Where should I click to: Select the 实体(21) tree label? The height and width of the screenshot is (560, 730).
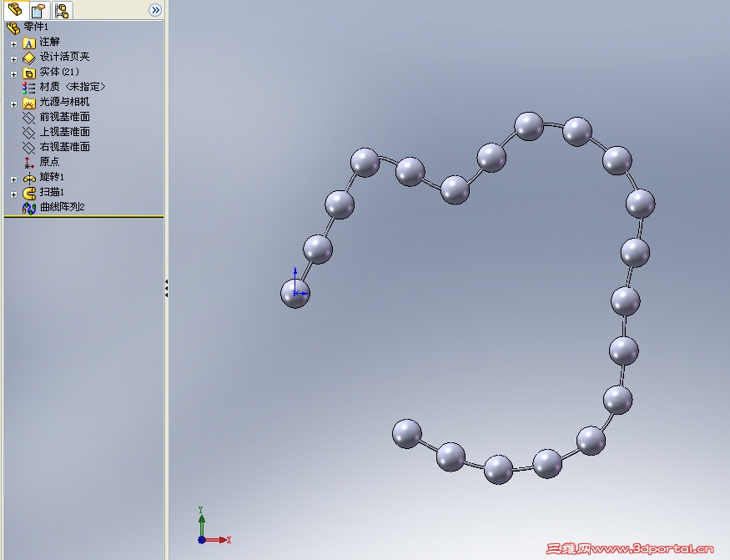coord(59,72)
